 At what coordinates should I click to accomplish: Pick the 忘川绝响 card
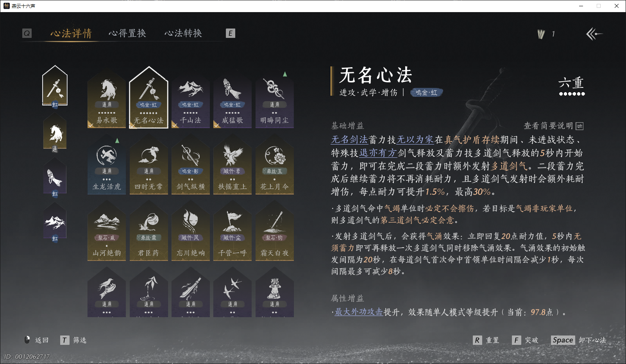click(x=191, y=230)
